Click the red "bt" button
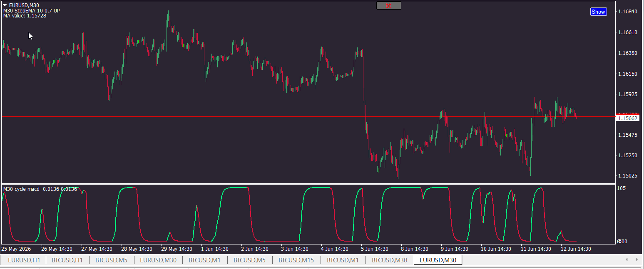Image resolution: width=644 pixels, height=269 pixels. 388,5
